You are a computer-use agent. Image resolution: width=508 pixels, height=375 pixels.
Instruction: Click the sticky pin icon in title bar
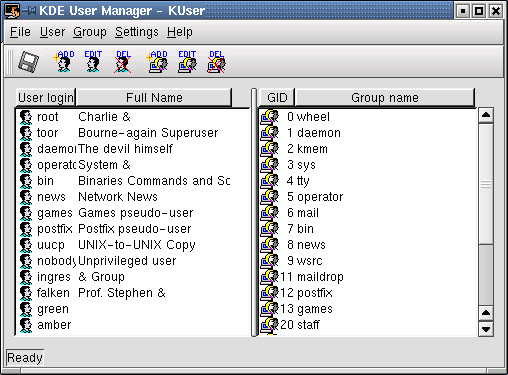(29, 11)
